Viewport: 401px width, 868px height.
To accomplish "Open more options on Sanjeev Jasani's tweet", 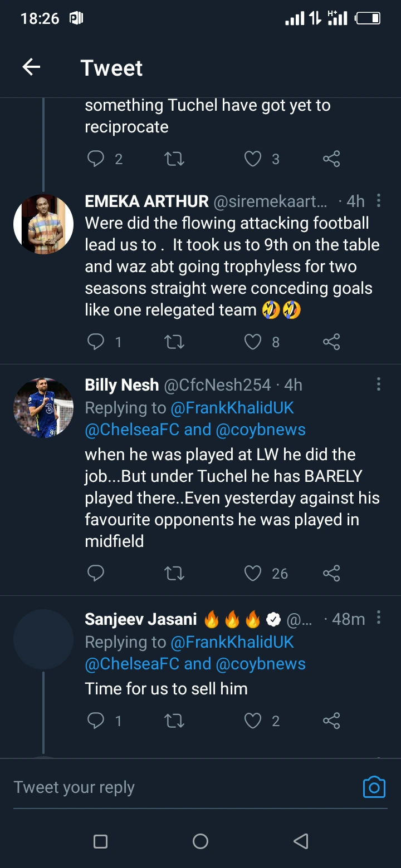I will (379, 618).
